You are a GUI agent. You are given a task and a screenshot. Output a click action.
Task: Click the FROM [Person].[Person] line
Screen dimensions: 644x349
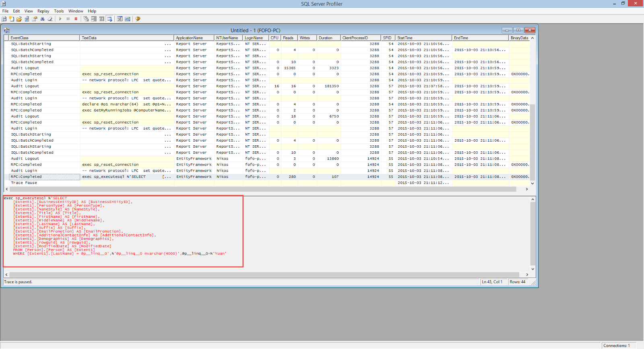pyautogui.click(x=54, y=250)
